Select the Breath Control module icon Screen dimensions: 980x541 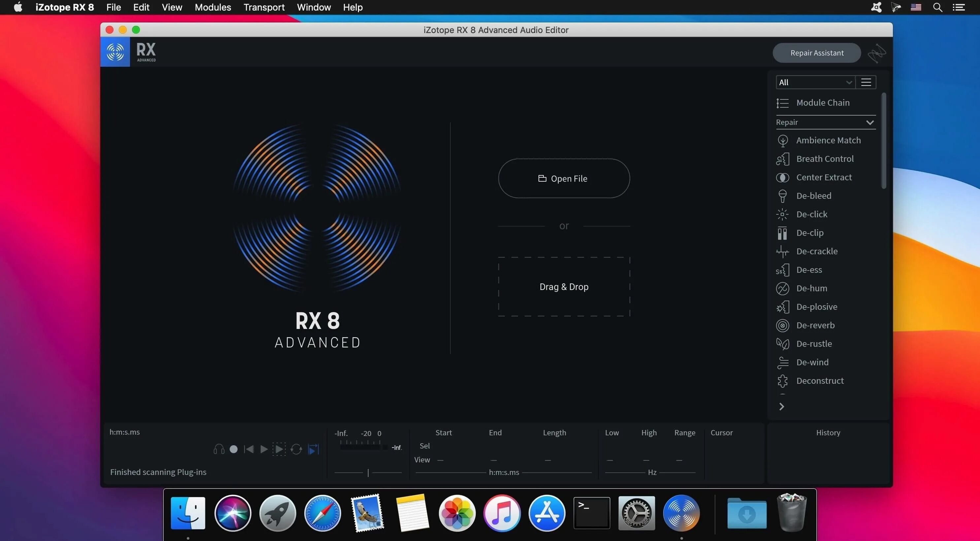pos(782,159)
